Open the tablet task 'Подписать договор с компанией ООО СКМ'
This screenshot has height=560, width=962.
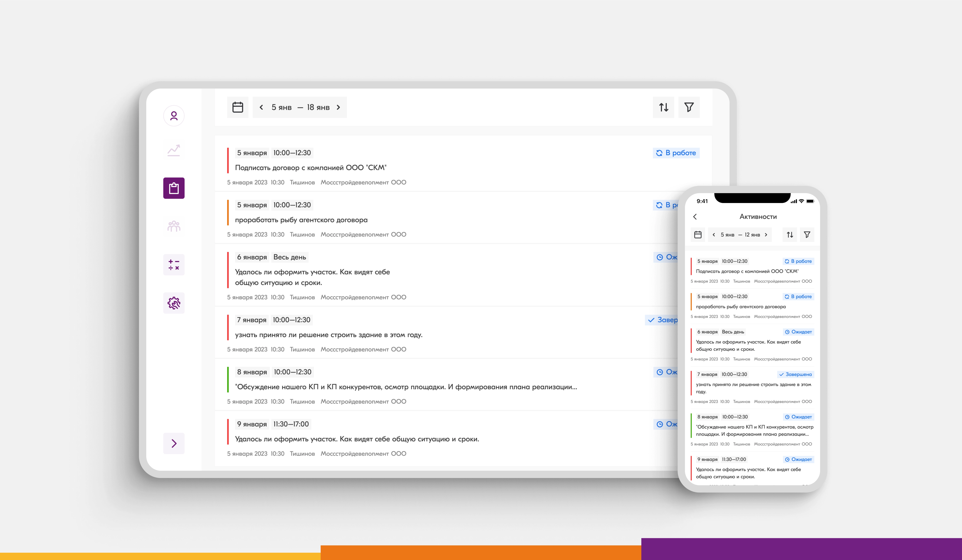click(310, 167)
